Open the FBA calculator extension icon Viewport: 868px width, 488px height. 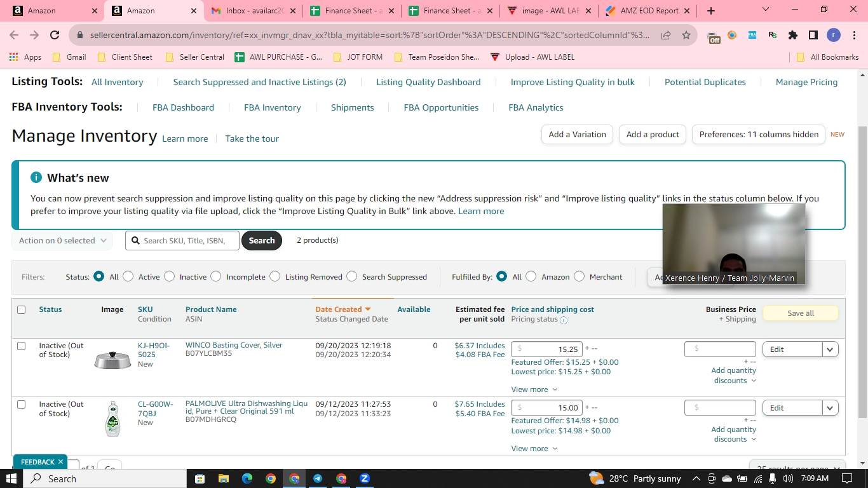(752, 36)
